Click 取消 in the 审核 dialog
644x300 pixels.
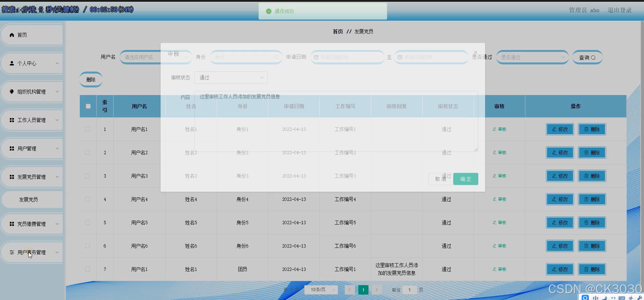tap(440, 179)
